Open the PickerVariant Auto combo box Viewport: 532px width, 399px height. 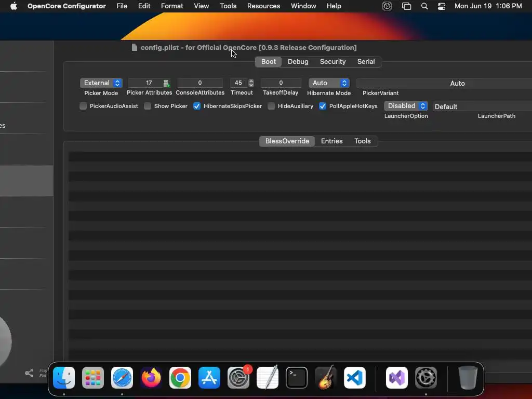[x=445, y=83]
